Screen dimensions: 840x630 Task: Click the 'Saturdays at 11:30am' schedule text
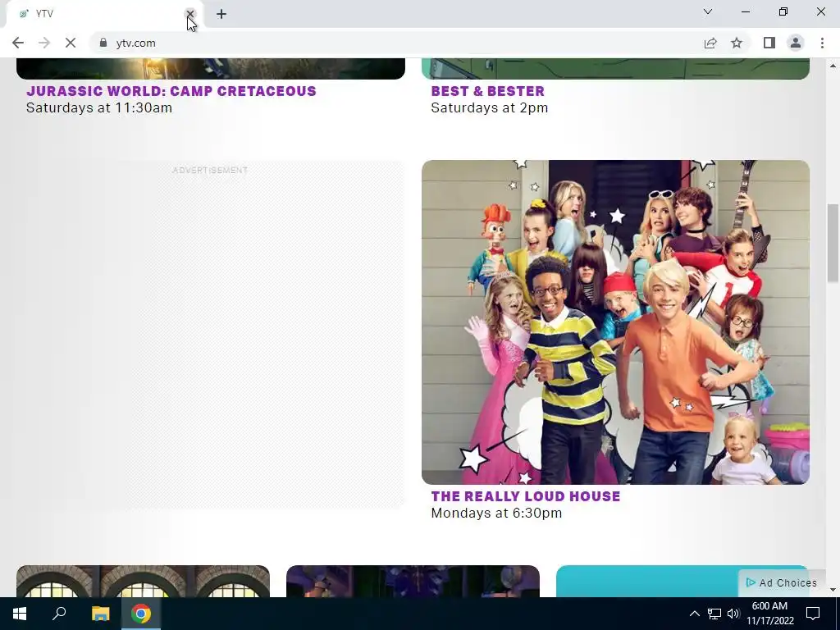99,107
